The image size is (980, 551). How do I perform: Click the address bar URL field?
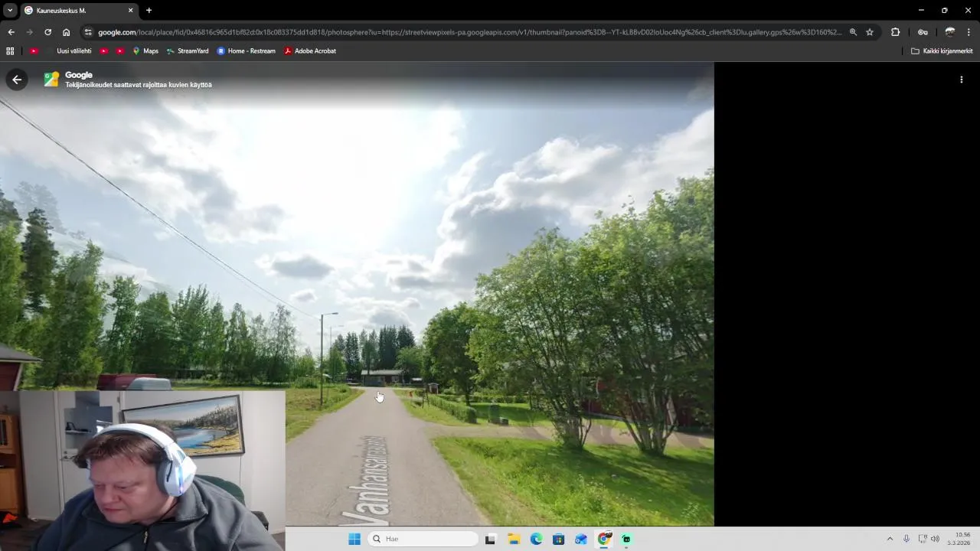469,32
